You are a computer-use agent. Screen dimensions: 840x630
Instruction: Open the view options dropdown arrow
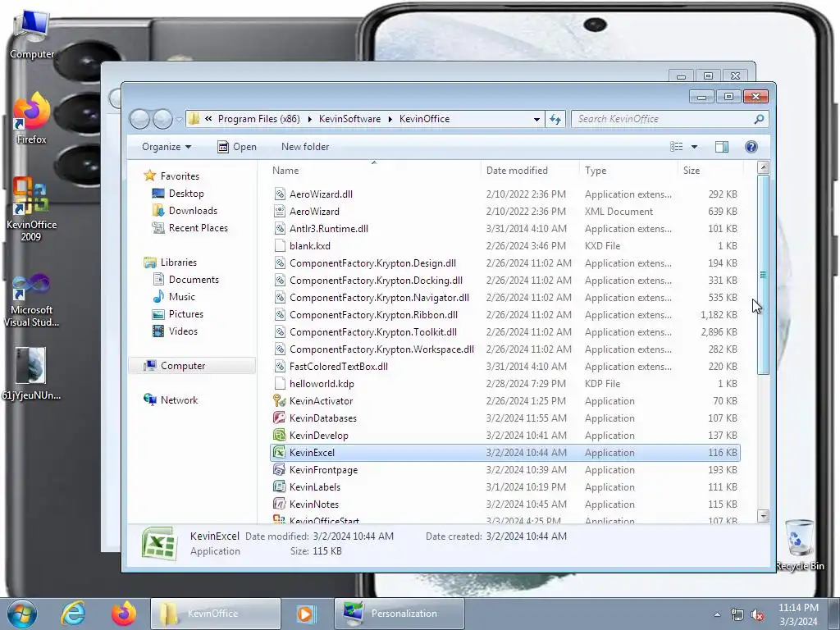pos(694,147)
